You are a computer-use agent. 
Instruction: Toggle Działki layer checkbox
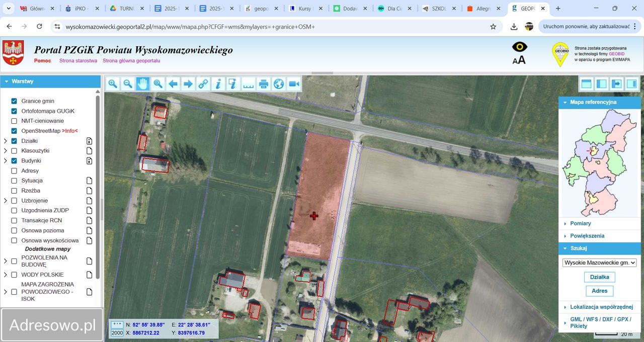[x=14, y=141]
